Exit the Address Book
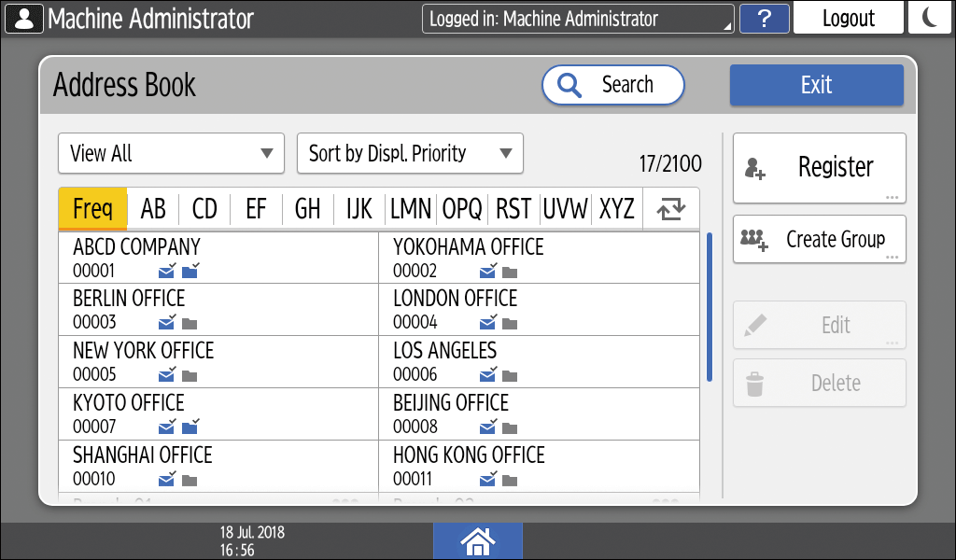The height and width of the screenshot is (560, 956). click(816, 85)
